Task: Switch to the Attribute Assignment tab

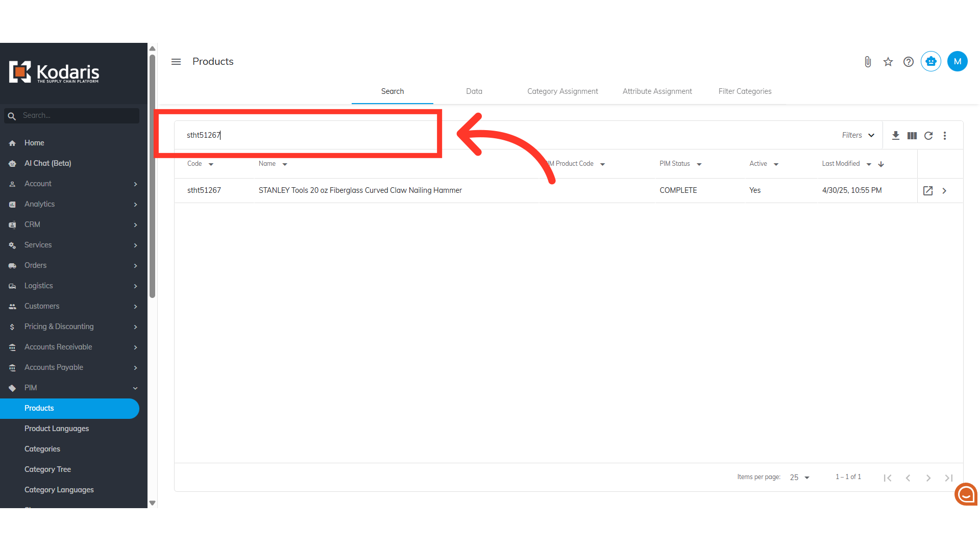Action: click(657, 91)
